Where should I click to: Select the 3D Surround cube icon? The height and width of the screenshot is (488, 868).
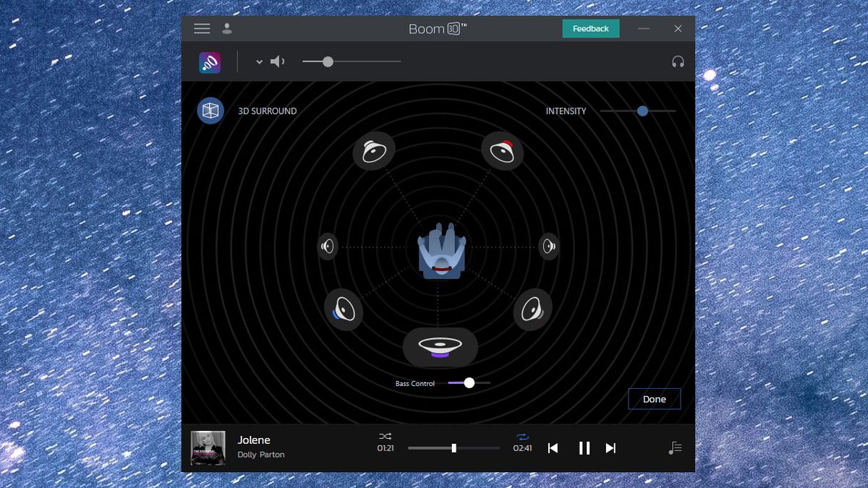(210, 111)
